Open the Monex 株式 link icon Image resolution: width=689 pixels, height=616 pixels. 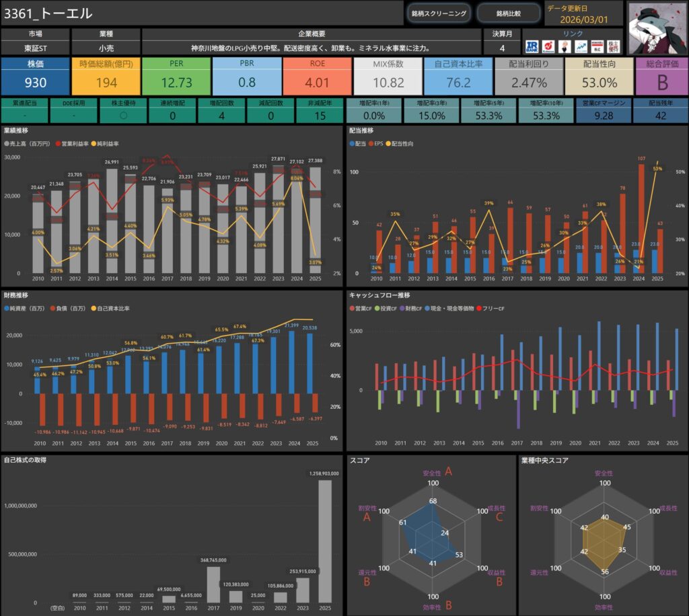coord(596,46)
